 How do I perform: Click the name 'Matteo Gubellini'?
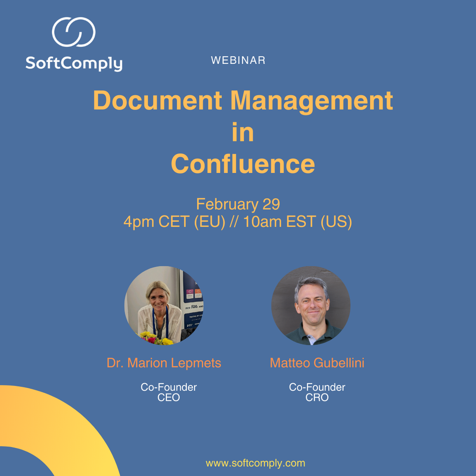tap(317, 363)
